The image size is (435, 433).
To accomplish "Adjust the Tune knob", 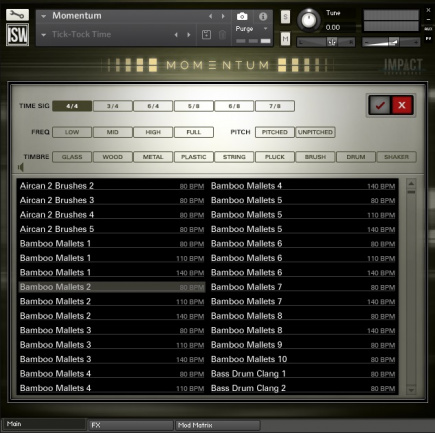I will coord(309,20).
